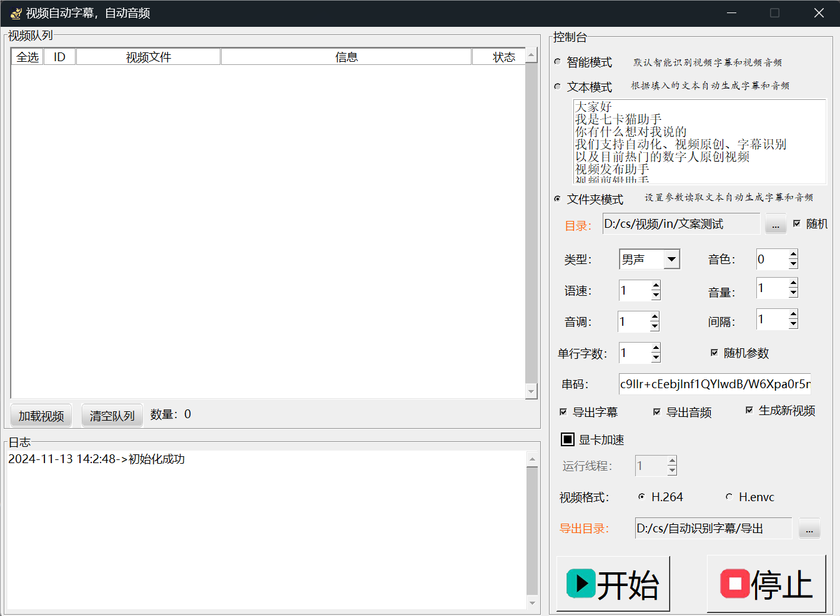Click in the text mode script box
Image resolution: width=840 pixels, height=616 pixels.
click(699, 142)
